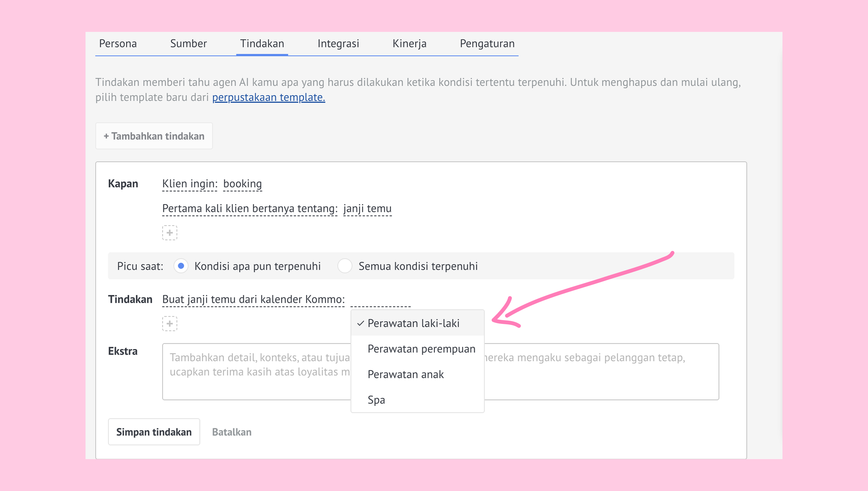Click 'Batalkan' to cancel

click(x=231, y=432)
